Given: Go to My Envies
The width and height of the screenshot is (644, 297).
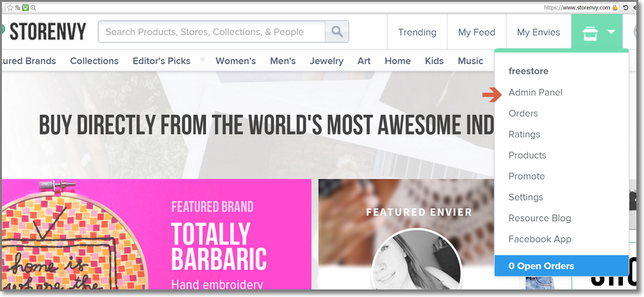Looking at the screenshot, I should pos(538,32).
